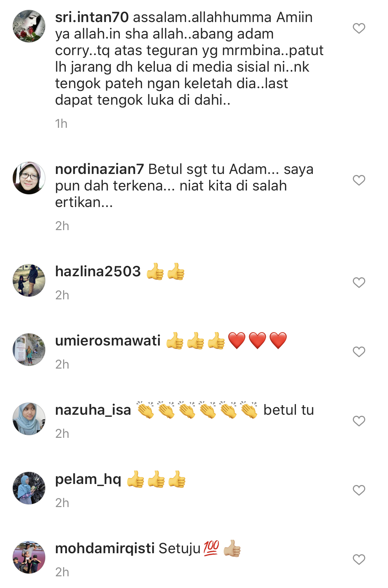
Task: Visit the hazlina2503 username
Action: 98,271
